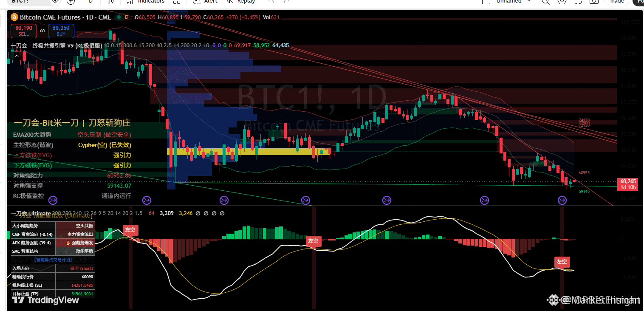Click the take profit value 51566.9031
The height and width of the screenshot is (311, 644).
(x=82, y=294)
